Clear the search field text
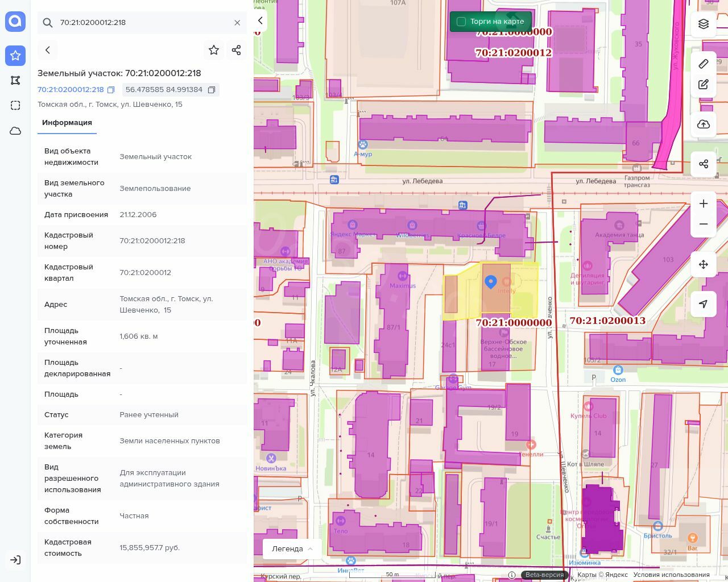 pos(237,23)
